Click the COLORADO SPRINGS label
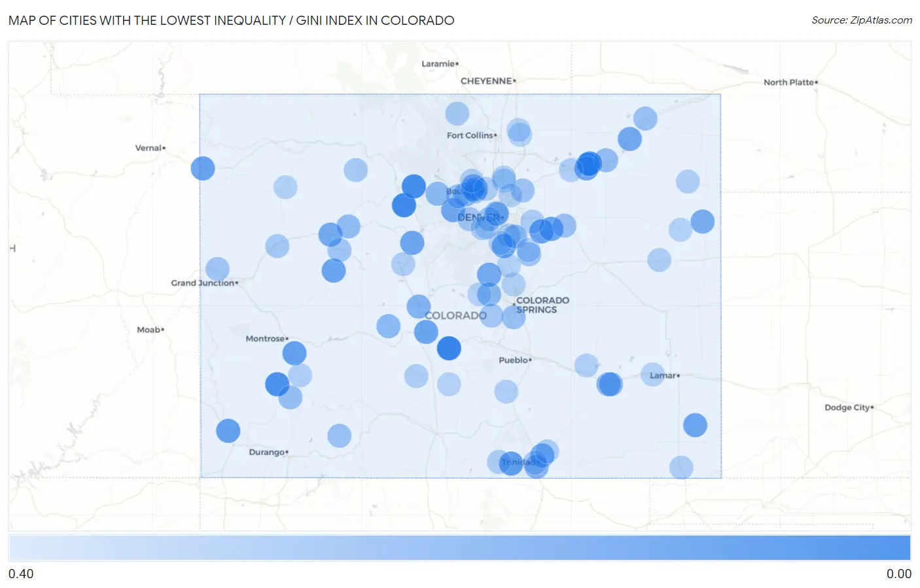The width and height of the screenshot is (920, 588). click(542, 305)
